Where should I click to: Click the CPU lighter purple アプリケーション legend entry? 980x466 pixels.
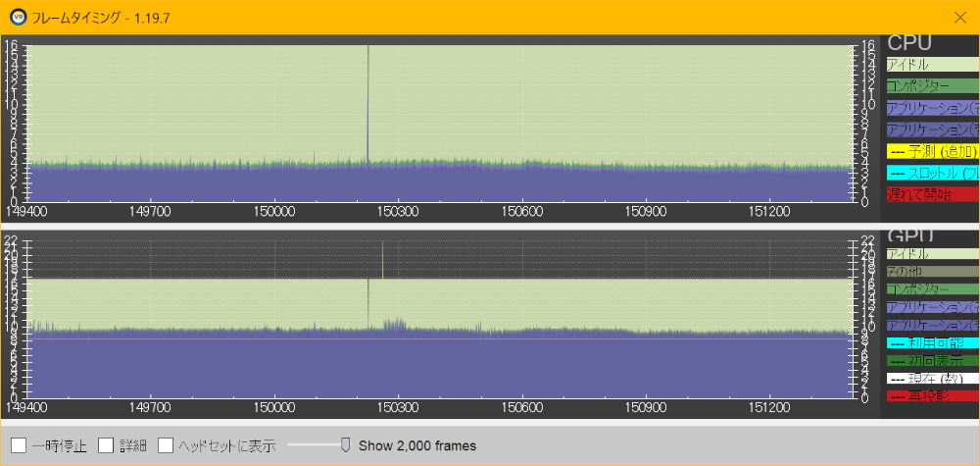933,108
